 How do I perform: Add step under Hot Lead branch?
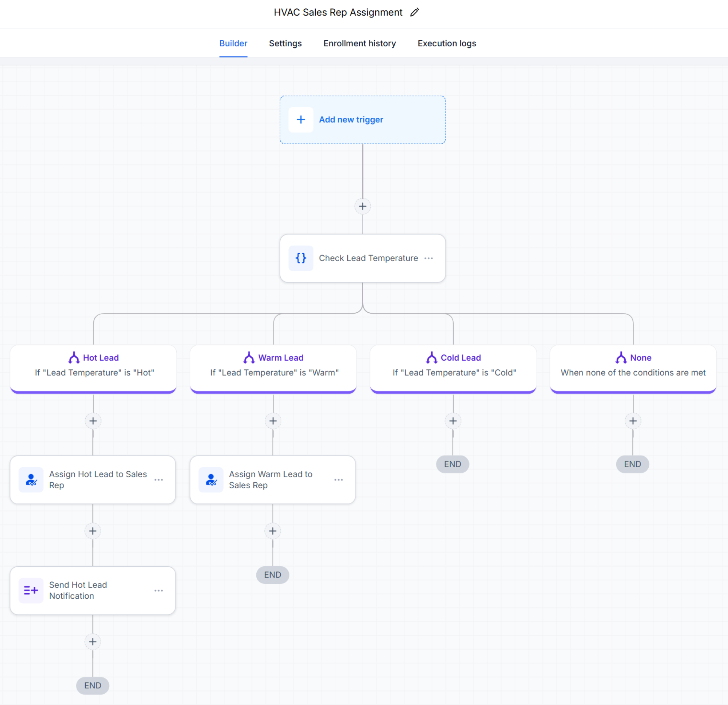point(93,421)
